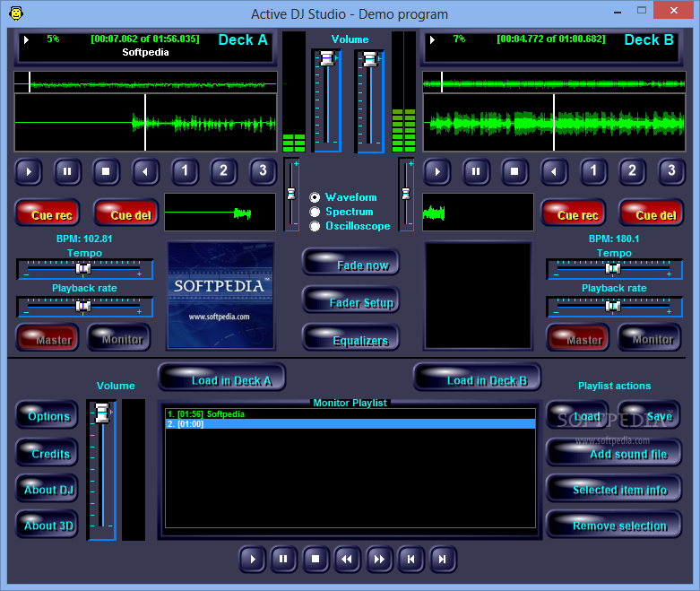This screenshot has width=700, height=591.
Task: Rewind Deck A to start
Action: pos(145,171)
